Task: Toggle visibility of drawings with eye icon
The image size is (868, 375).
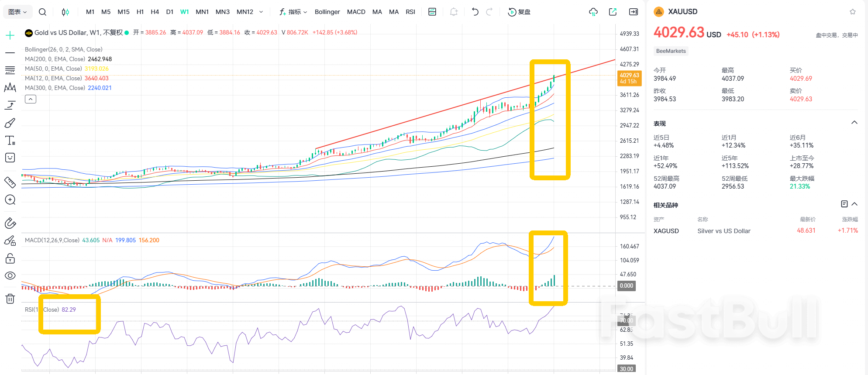Action: click(10, 276)
